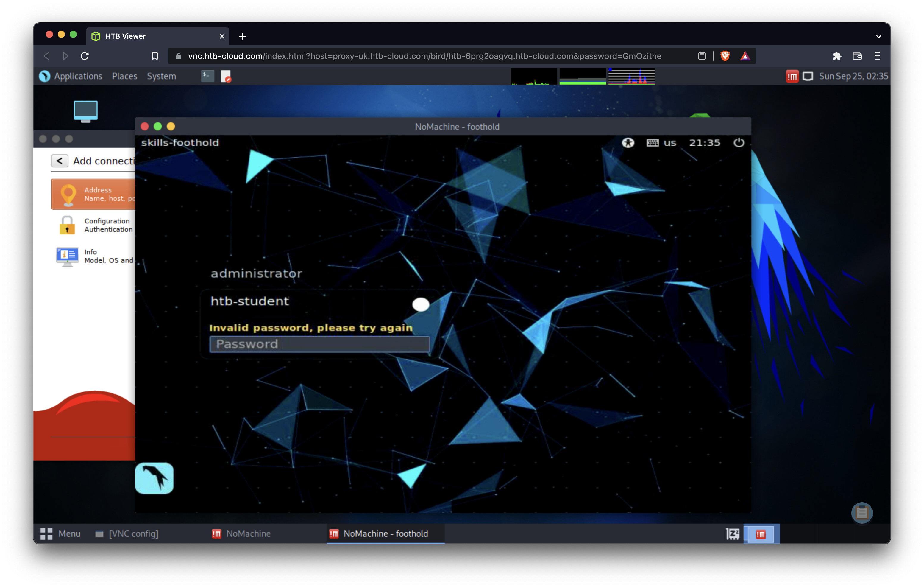Open the keyboard layout us menu
The width and height of the screenshot is (924, 588).
click(661, 143)
